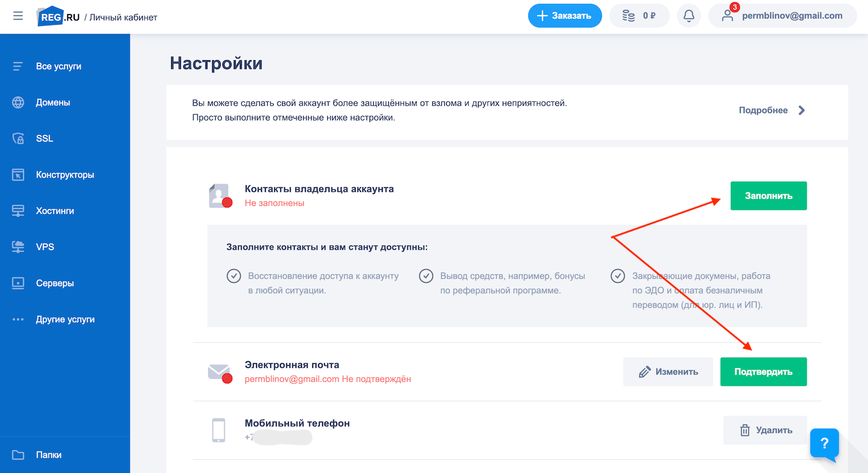Viewport: 868px width, 473px height.
Task: Click the account balance coins icon
Action: pyautogui.click(x=629, y=16)
